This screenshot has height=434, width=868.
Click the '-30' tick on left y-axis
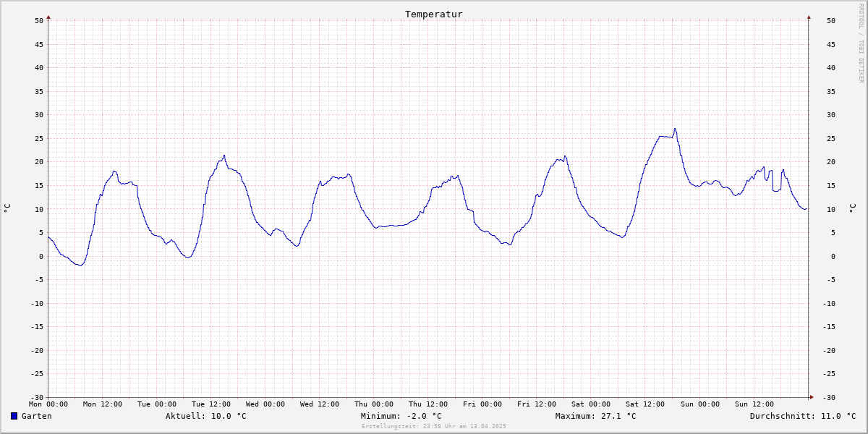pyautogui.click(x=37, y=397)
